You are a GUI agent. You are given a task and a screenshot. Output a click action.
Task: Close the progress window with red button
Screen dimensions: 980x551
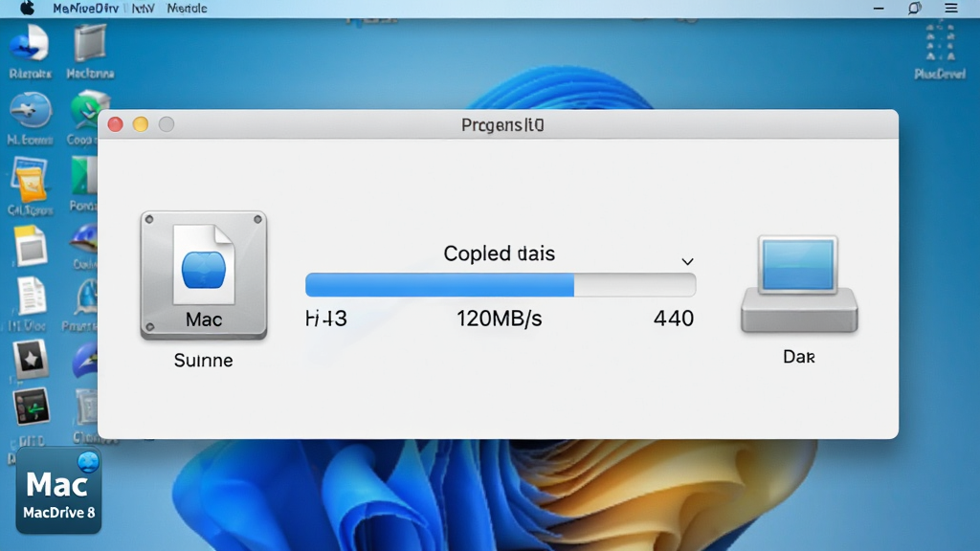[x=115, y=124]
